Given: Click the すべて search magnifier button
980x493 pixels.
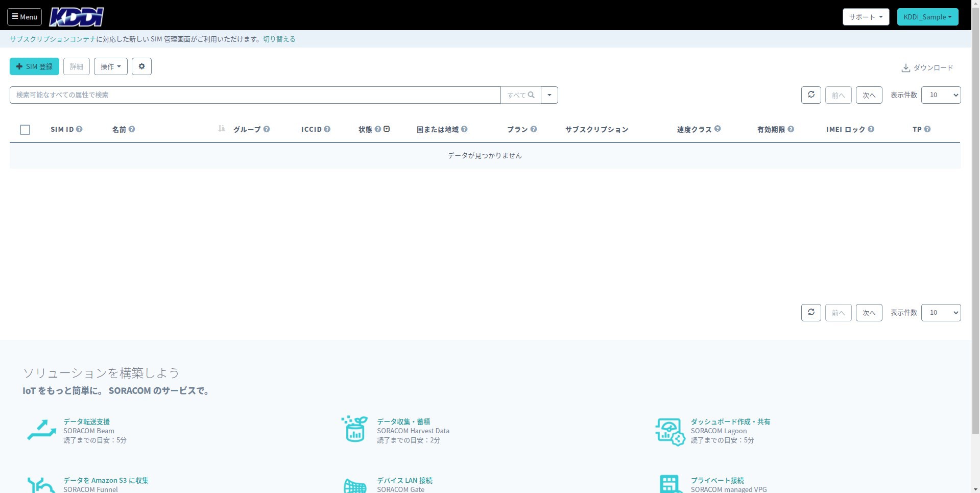Looking at the screenshot, I should coord(521,95).
